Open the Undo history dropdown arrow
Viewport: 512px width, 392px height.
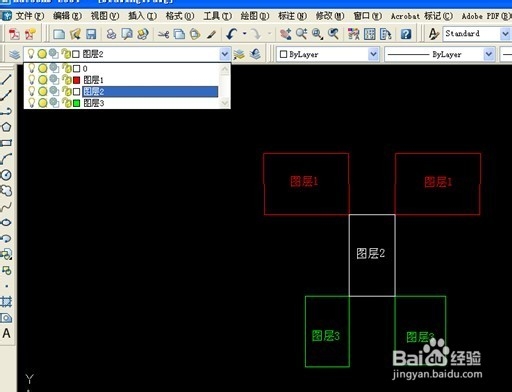pos(244,34)
